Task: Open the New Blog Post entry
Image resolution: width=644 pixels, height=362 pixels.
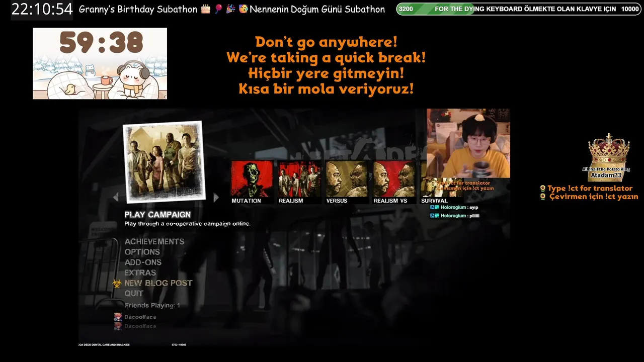Action: coord(158,283)
